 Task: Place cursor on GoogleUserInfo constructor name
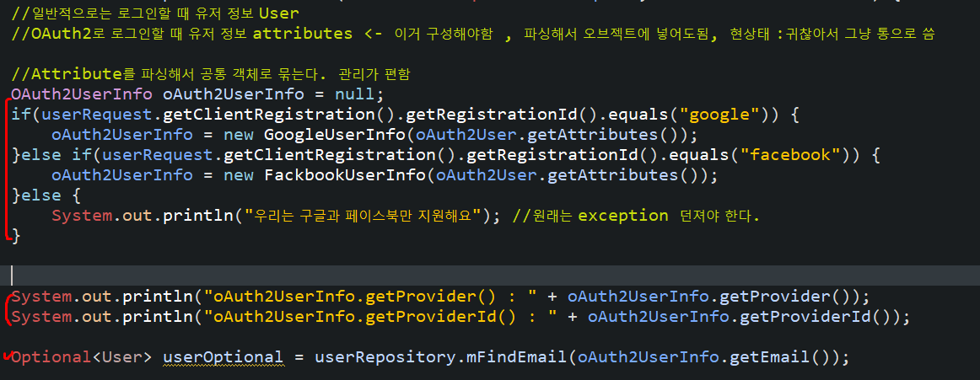[336, 135]
